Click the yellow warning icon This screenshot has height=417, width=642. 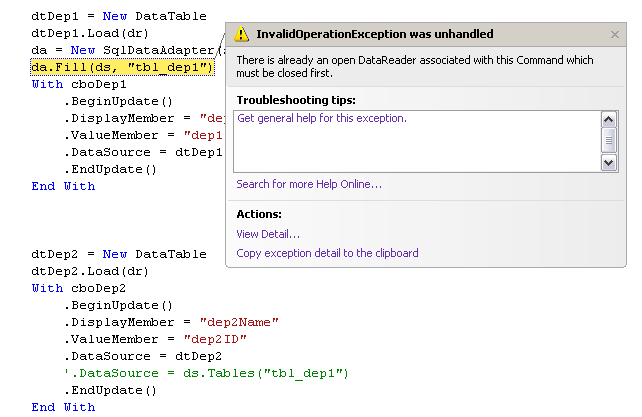tap(241, 34)
